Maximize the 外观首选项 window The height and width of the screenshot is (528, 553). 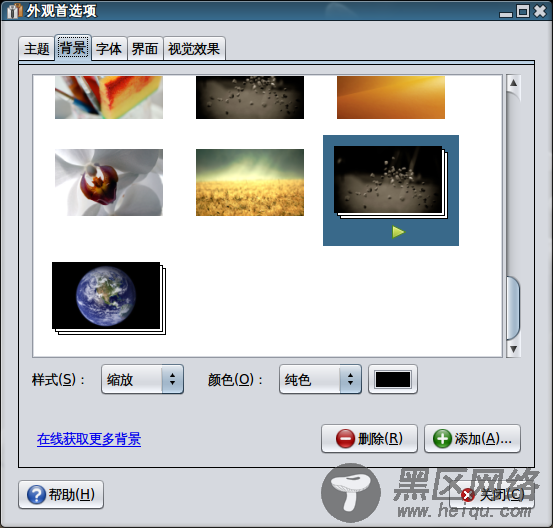click(x=523, y=11)
